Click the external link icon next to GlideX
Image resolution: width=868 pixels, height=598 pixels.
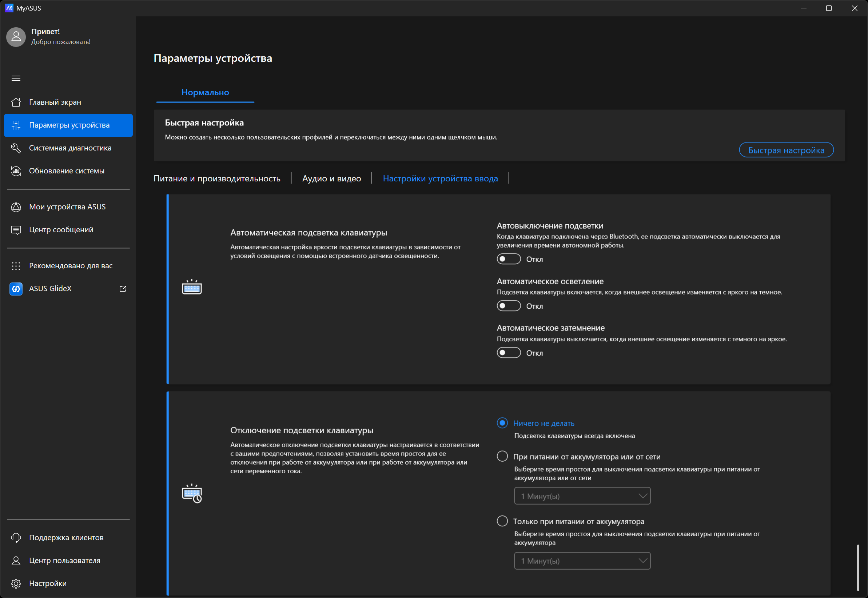pos(123,289)
